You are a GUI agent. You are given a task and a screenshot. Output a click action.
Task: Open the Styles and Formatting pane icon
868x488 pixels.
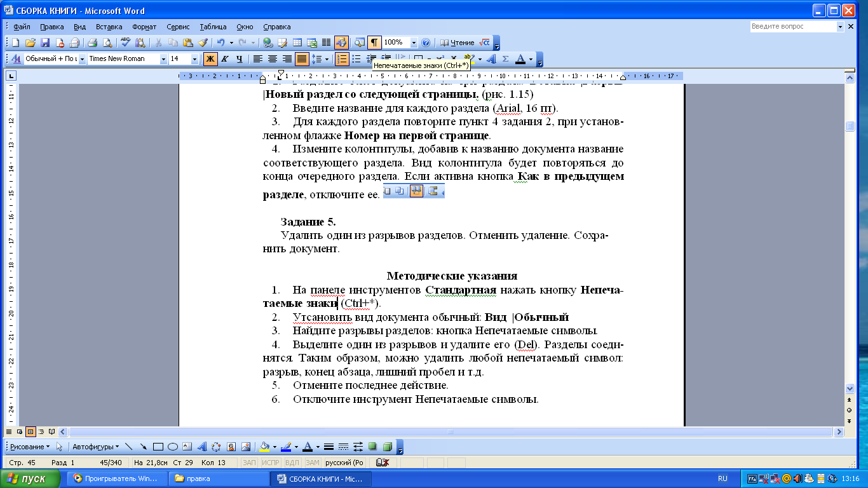[x=17, y=59]
